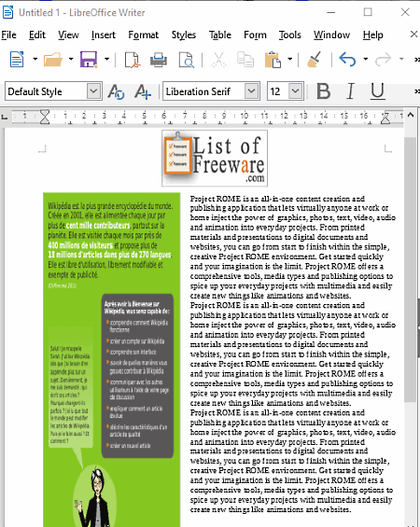The width and height of the screenshot is (420, 527).
Task: Close the document using the menu bar X
Action: [414, 34]
